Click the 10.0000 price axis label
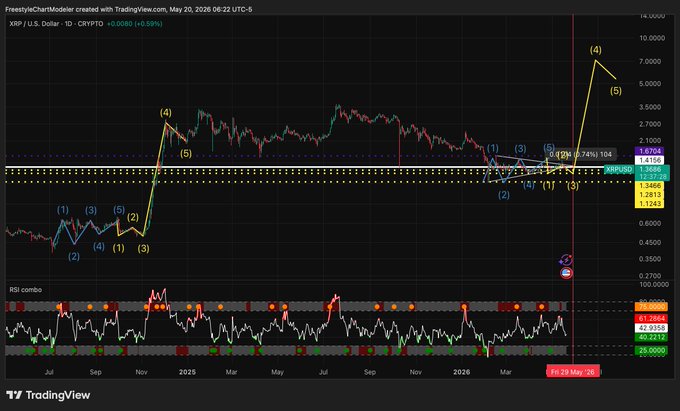This screenshot has width=680, height=411. coord(652,38)
